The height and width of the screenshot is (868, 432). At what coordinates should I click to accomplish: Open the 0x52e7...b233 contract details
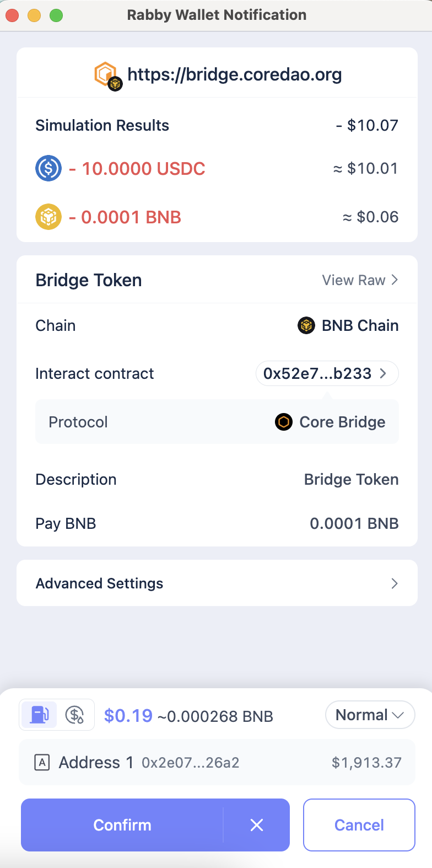pos(326,373)
